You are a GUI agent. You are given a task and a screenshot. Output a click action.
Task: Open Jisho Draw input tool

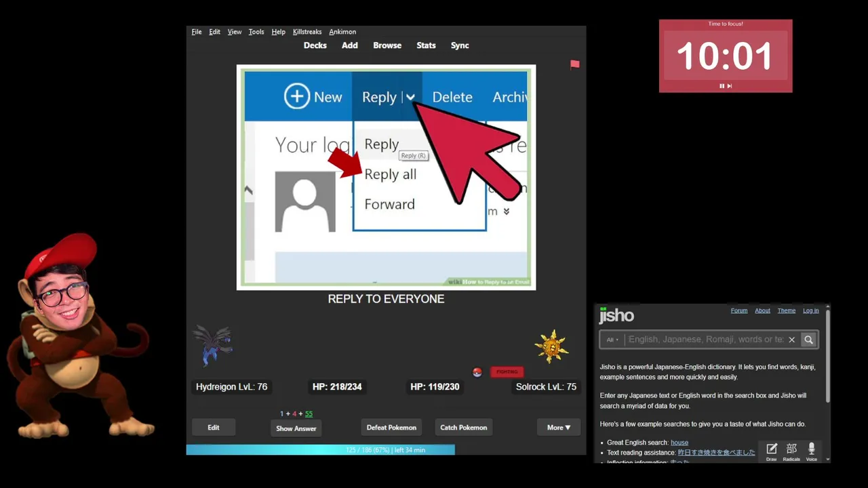pyautogui.click(x=772, y=451)
